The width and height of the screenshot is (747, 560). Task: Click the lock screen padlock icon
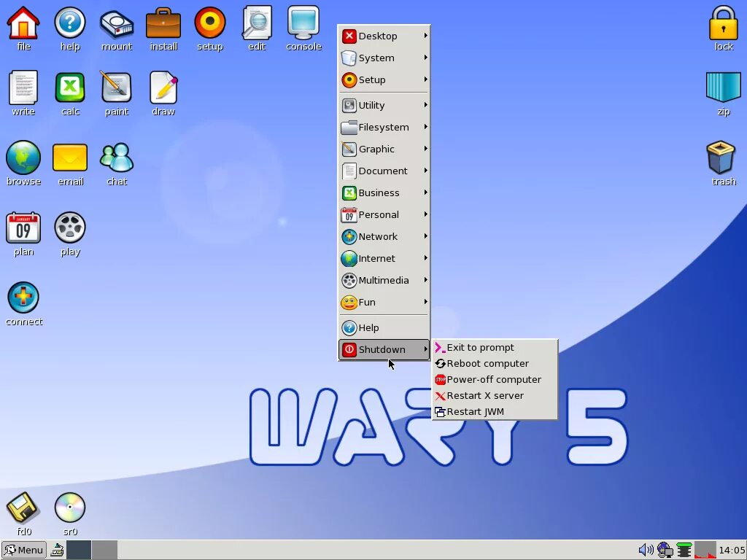coord(723,23)
